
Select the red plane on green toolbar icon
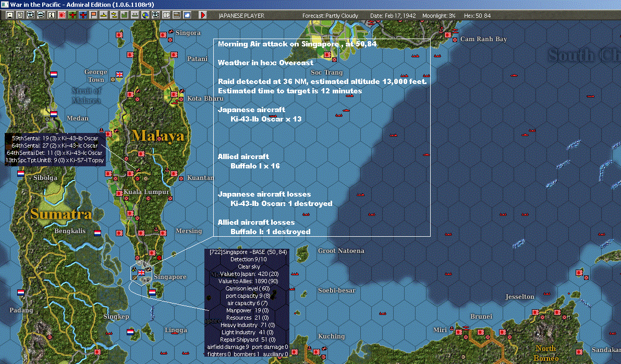click(72, 15)
